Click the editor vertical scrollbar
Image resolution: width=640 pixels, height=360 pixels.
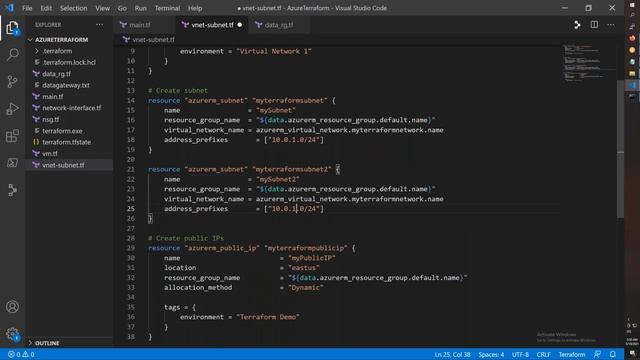coord(620,149)
